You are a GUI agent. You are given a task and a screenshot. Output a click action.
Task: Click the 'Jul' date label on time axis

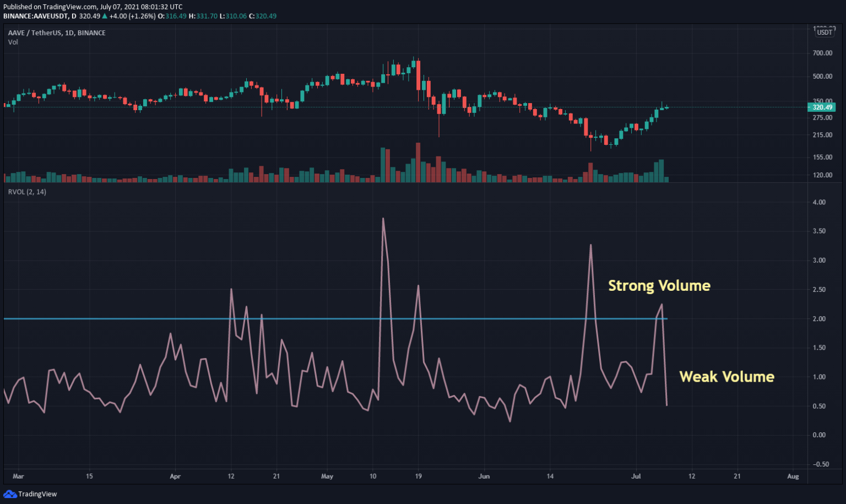pos(636,476)
